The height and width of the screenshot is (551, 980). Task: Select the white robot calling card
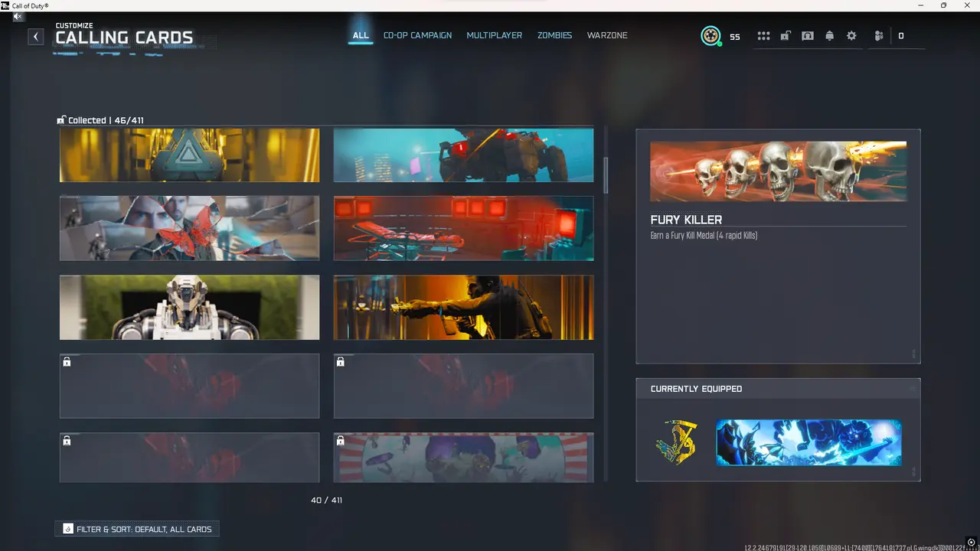(x=189, y=307)
